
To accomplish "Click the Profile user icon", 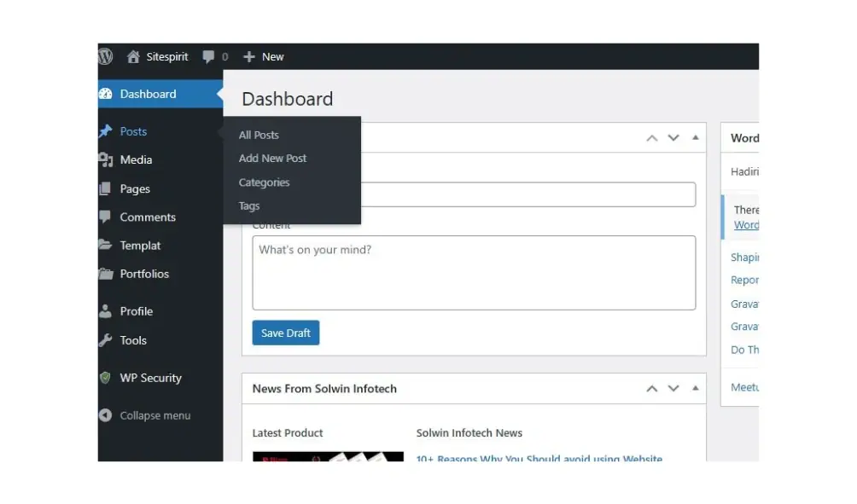I will [x=106, y=311].
